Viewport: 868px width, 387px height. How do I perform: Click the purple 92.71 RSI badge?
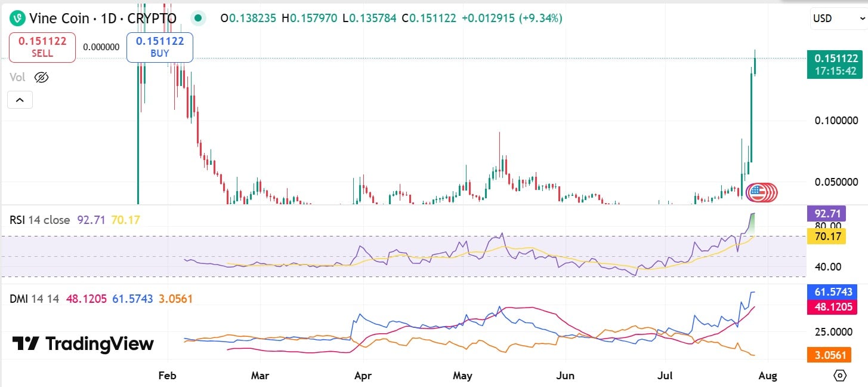coord(827,213)
